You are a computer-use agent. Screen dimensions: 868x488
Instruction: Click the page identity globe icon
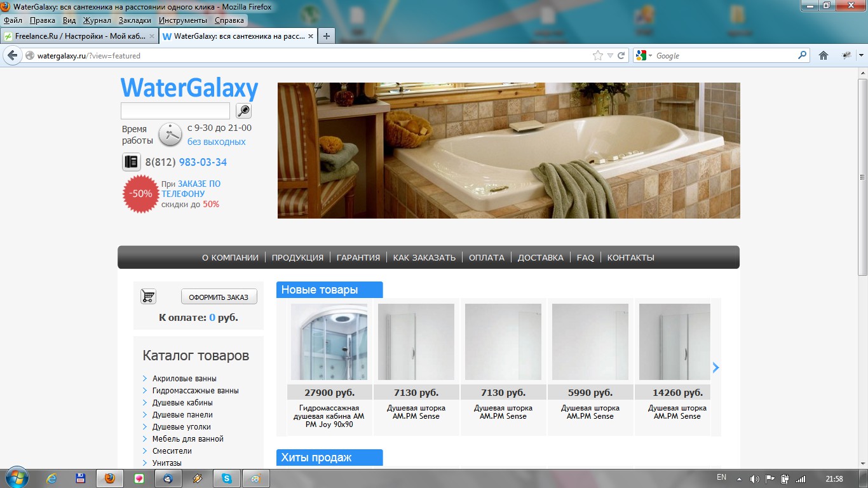click(29, 55)
